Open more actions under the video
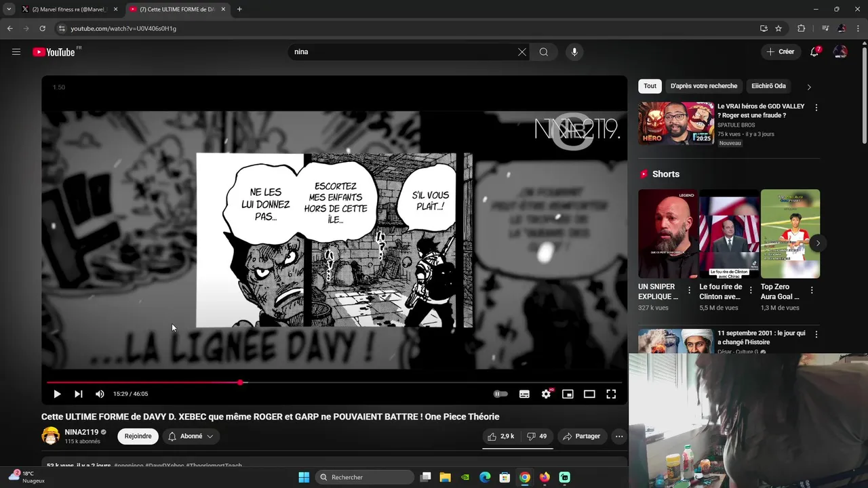Screen dimensions: 868x488 (619, 436)
